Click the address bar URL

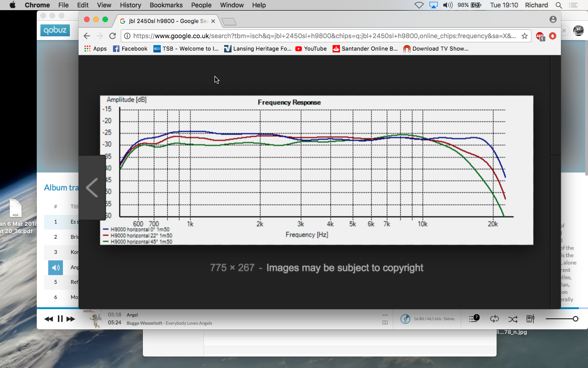point(324,36)
